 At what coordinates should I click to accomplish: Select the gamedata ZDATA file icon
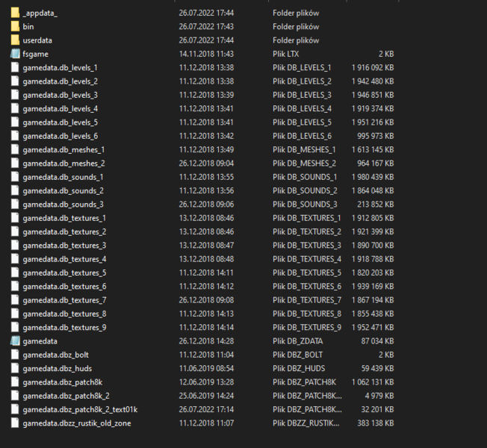click(15, 340)
